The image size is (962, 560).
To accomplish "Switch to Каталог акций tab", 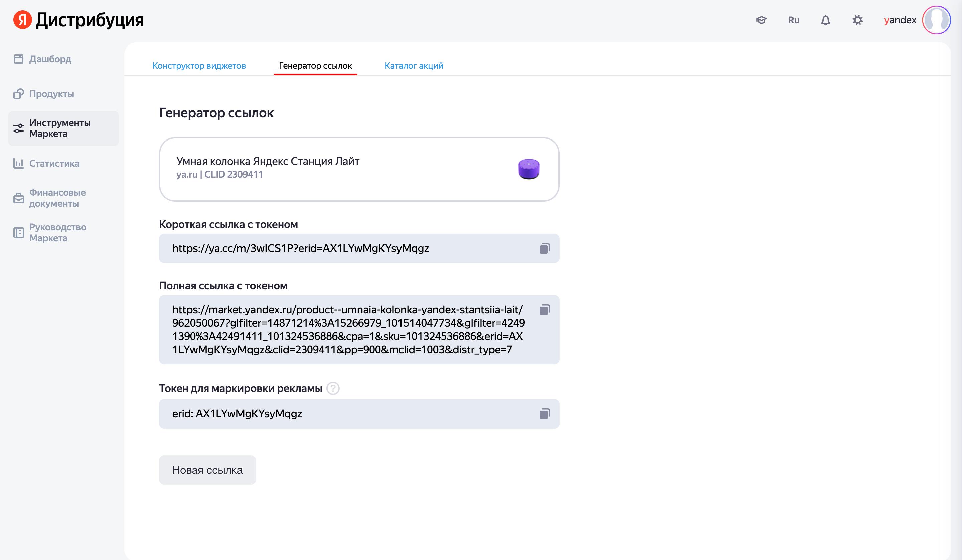I will click(414, 66).
